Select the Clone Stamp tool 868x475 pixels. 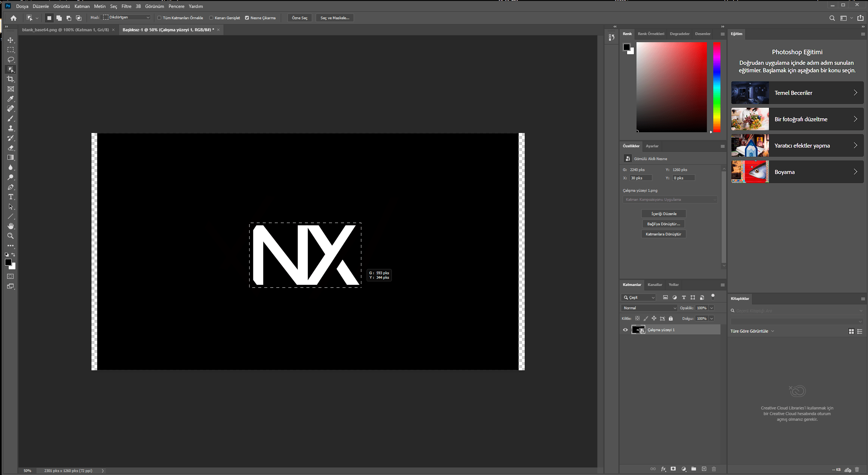click(x=11, y=128)
